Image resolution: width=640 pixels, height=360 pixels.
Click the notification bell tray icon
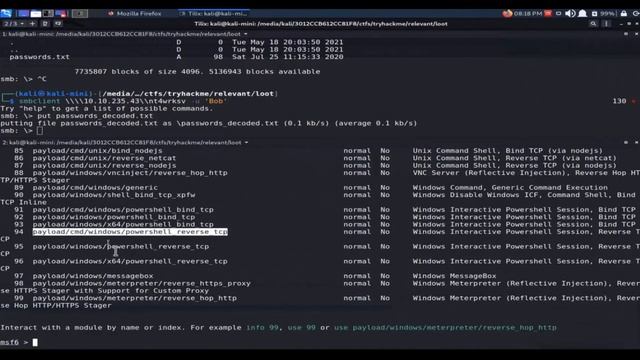[583, 13]
